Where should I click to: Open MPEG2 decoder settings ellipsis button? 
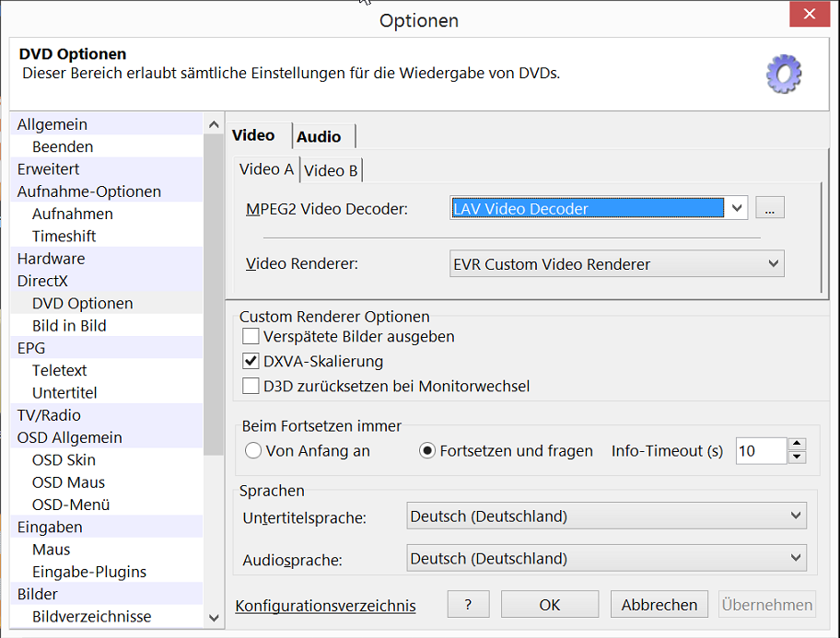769,209
